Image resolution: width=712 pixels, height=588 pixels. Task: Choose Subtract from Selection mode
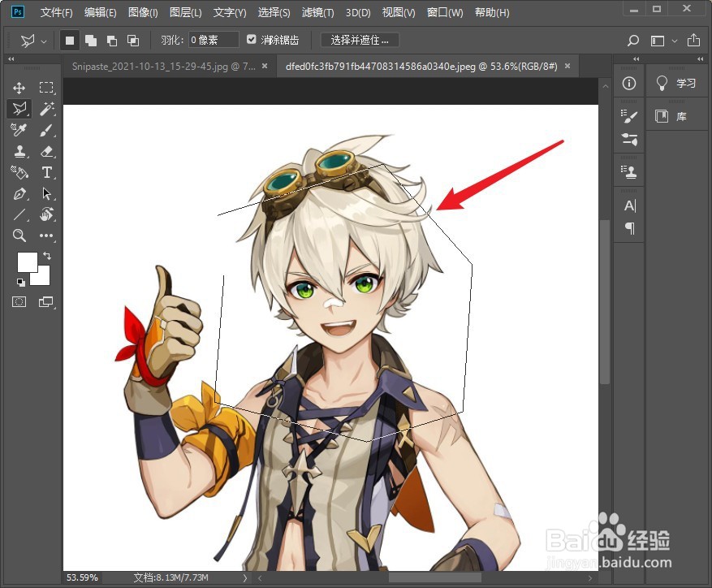112,41
